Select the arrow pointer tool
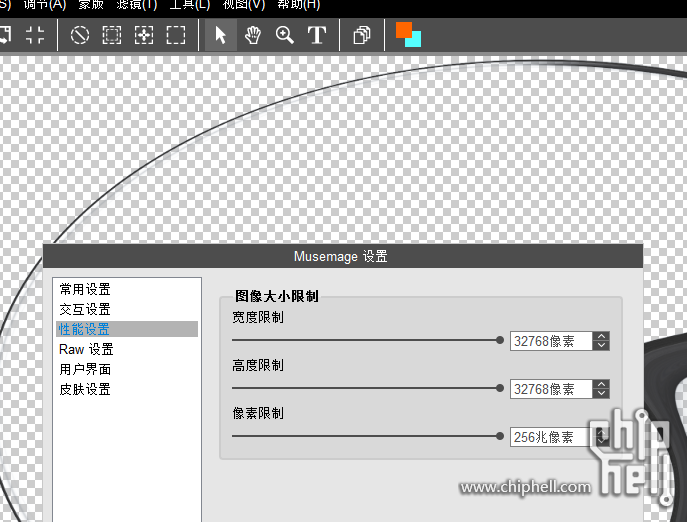The width and height of the screenshot is (687, 522). point(221,35)
